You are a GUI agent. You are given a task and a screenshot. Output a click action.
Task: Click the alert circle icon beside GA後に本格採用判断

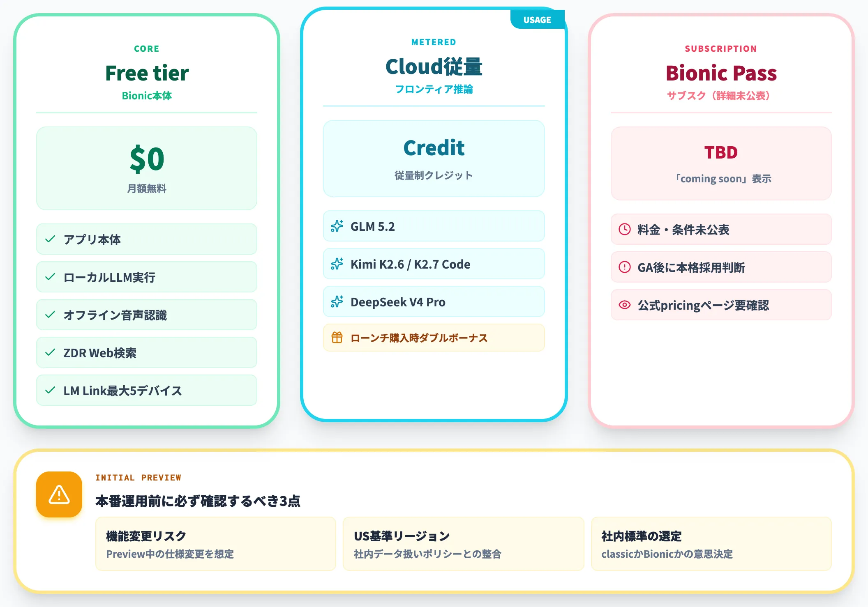[x=625, y=267]
